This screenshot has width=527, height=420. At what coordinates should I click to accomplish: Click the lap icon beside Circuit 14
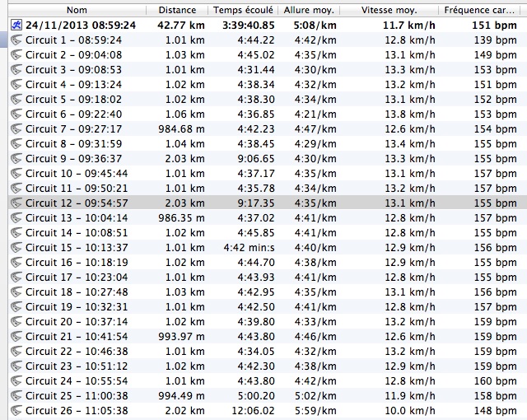coord(16,232)
